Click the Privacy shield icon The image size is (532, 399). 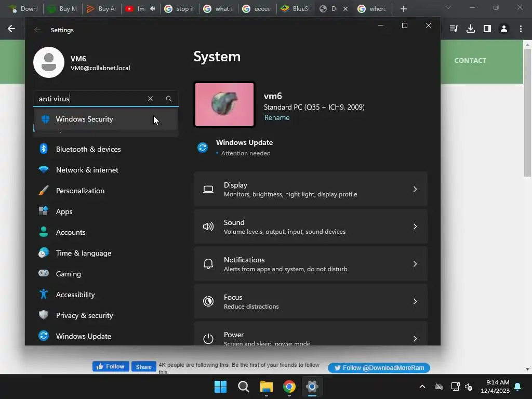(44, 315)
